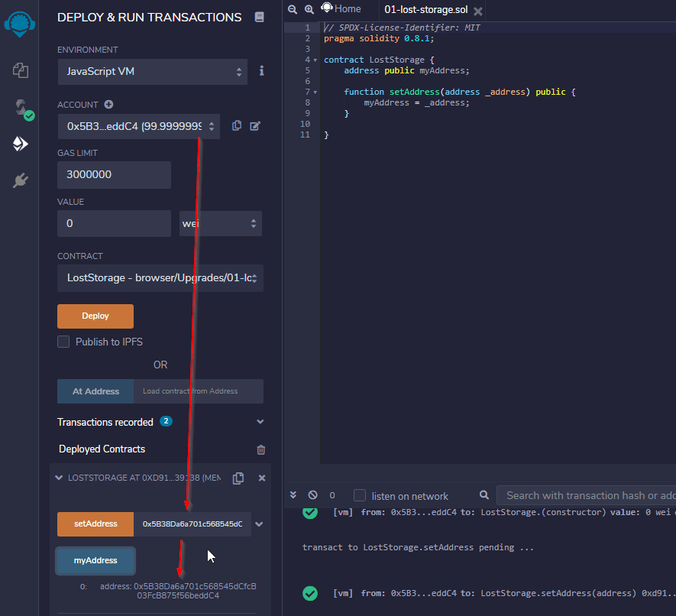Fold the contract block at line 4
This screenshot has width=676, height=616.
[x=315, y=60]
